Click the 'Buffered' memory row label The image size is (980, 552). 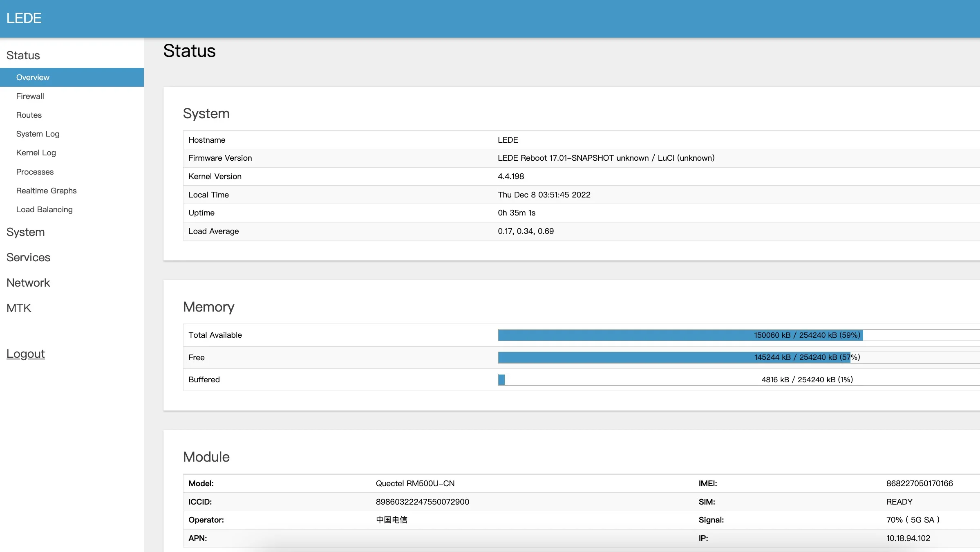coord(204,379)
